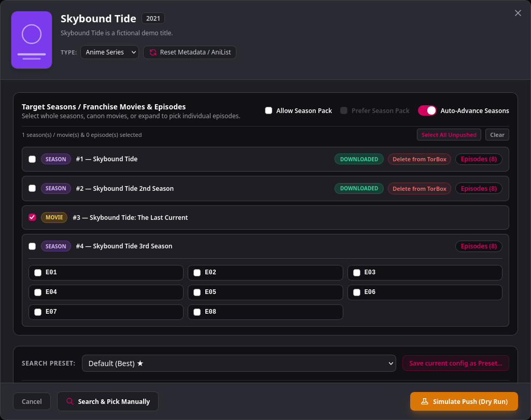
Task: Delete season #2 from TorBox
Action: [419, 188]
